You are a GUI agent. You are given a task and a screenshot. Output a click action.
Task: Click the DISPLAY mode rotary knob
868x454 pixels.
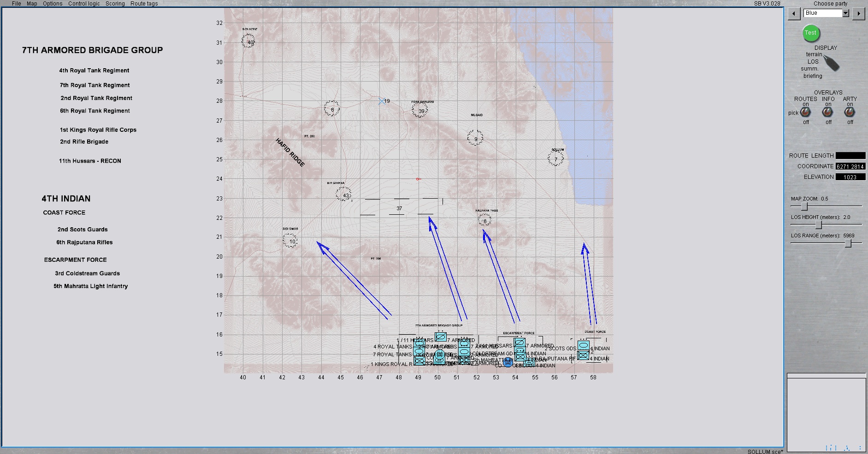[831, 63]
